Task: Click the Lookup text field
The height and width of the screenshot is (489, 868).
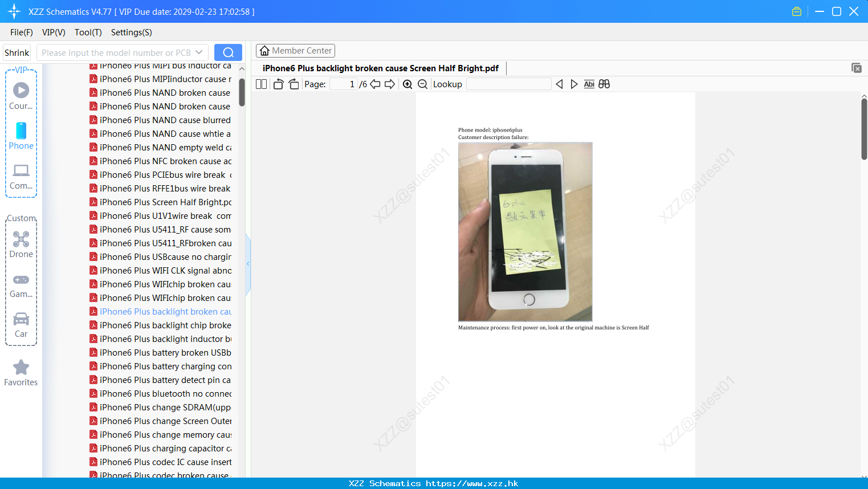Action: [509, 84]
